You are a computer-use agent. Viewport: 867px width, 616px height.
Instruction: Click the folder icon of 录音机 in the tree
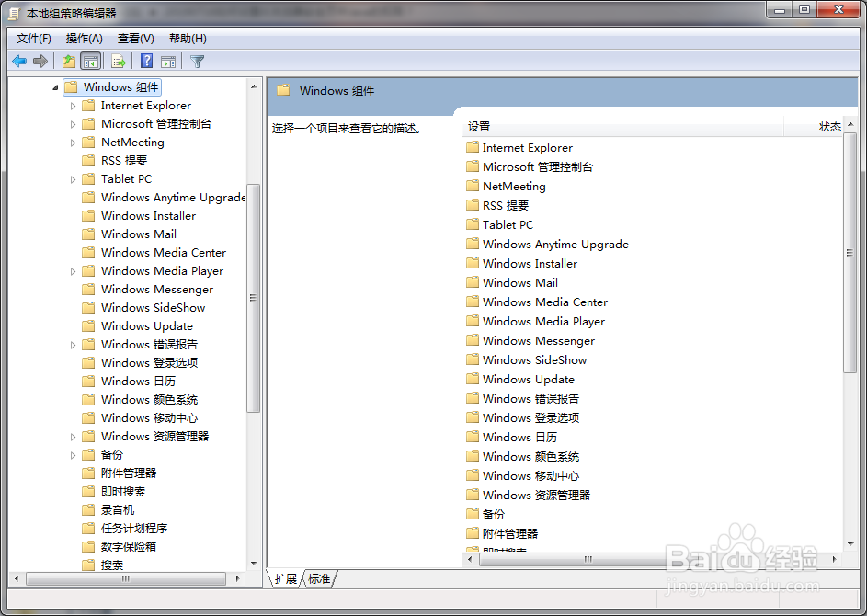click(x=88, y=509)
